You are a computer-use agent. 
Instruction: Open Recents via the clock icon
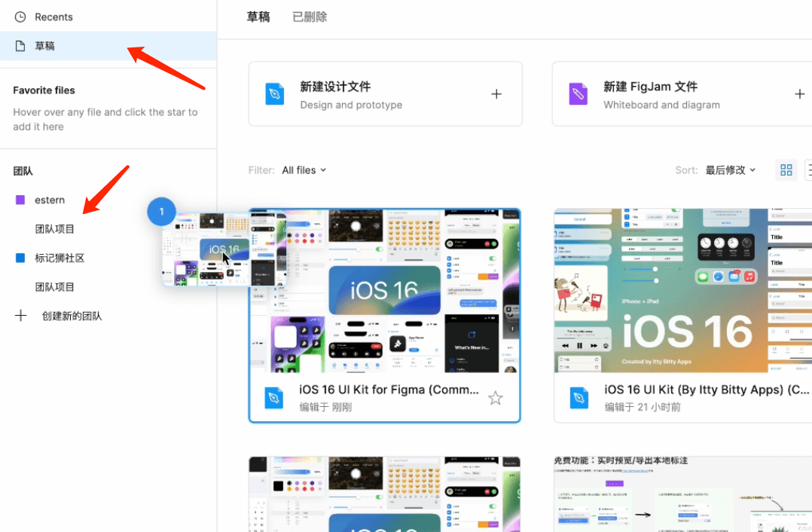pos(19,17)
